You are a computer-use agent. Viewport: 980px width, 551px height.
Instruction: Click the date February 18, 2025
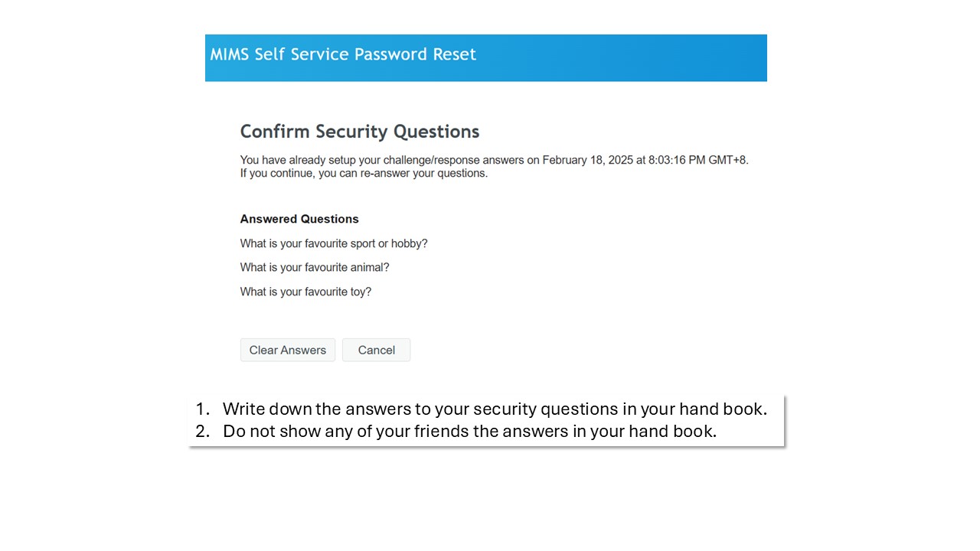[x=583, y=160]
